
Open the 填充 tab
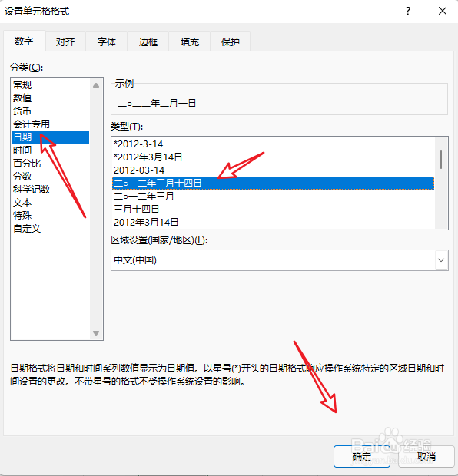click(x=189, y=42)
